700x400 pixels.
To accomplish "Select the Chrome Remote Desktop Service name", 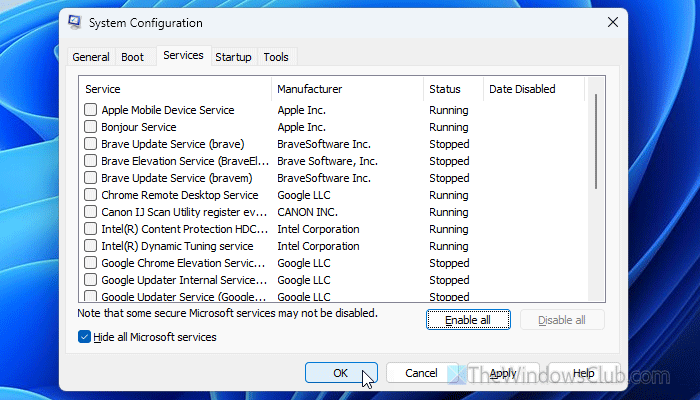I will (x=180, y=195).
